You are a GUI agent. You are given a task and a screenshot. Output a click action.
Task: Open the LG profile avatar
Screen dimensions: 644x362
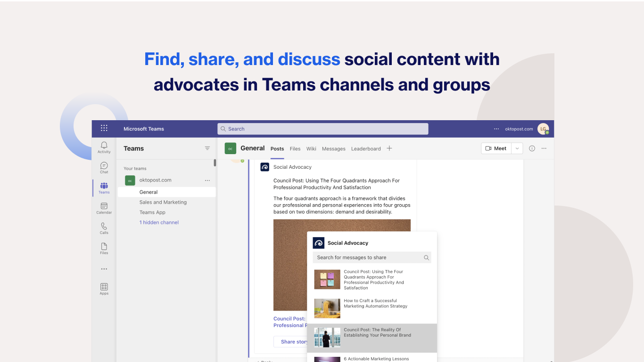(543, 129)
